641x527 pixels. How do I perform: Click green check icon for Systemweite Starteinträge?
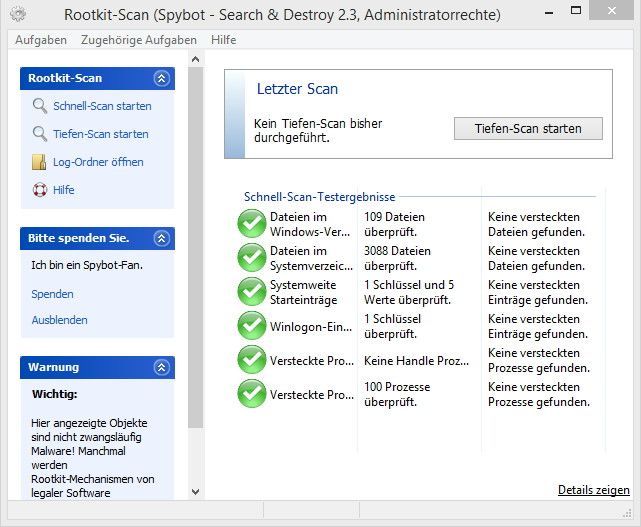(252, 292)
